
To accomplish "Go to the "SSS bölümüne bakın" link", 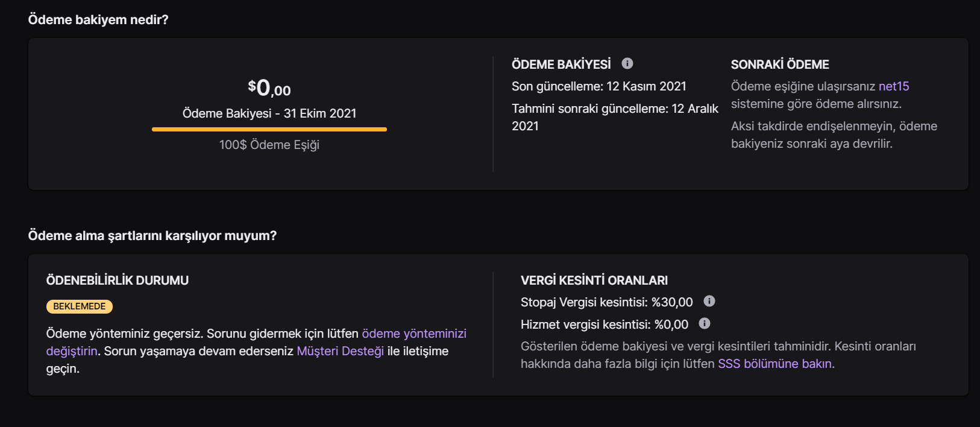I will (x=775, y=364).
